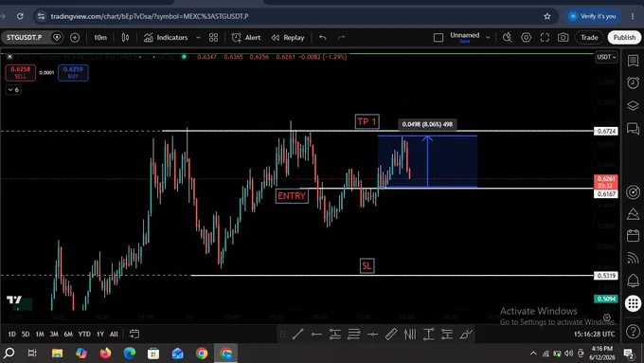Take a chart snapshot with camera icon

coord(563,37)
